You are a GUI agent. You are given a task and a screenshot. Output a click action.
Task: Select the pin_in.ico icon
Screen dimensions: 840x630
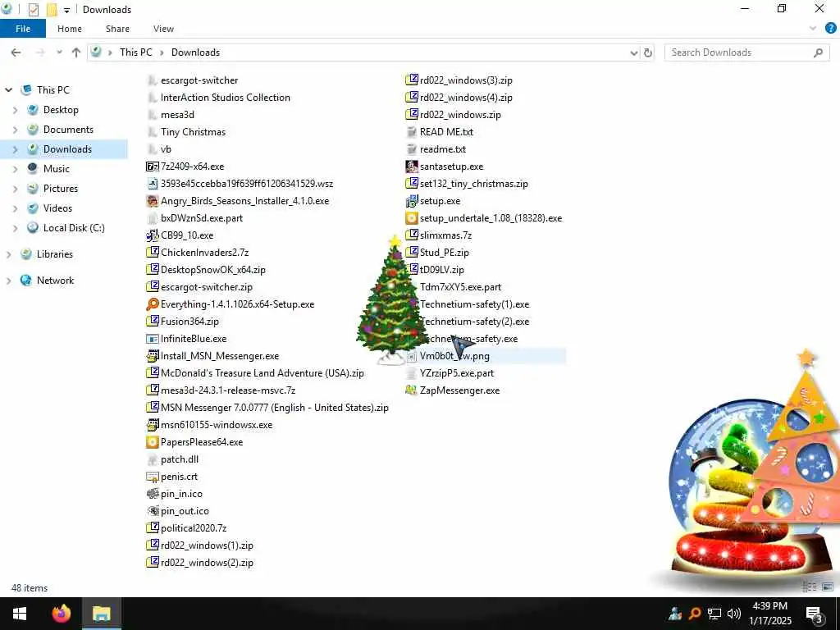(152, 493)
